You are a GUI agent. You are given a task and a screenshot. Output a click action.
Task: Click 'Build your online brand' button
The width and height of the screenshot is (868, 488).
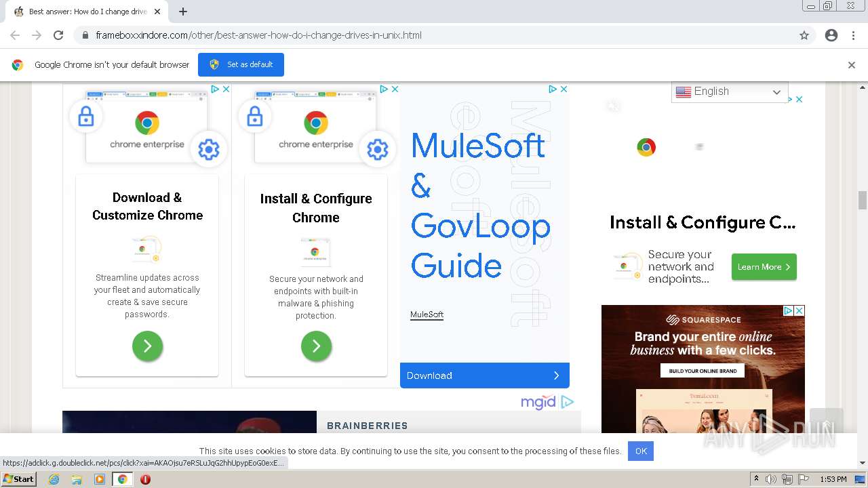click(703, 371)
